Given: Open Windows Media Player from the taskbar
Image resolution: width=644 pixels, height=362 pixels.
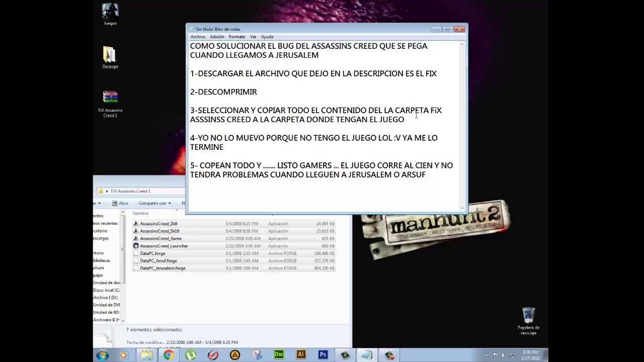Looking at the screenshot, I should (x=124, y=355).
